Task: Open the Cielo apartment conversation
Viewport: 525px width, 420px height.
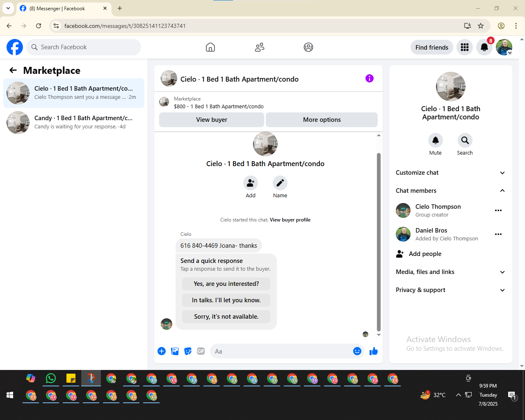Action: point(74,93)
